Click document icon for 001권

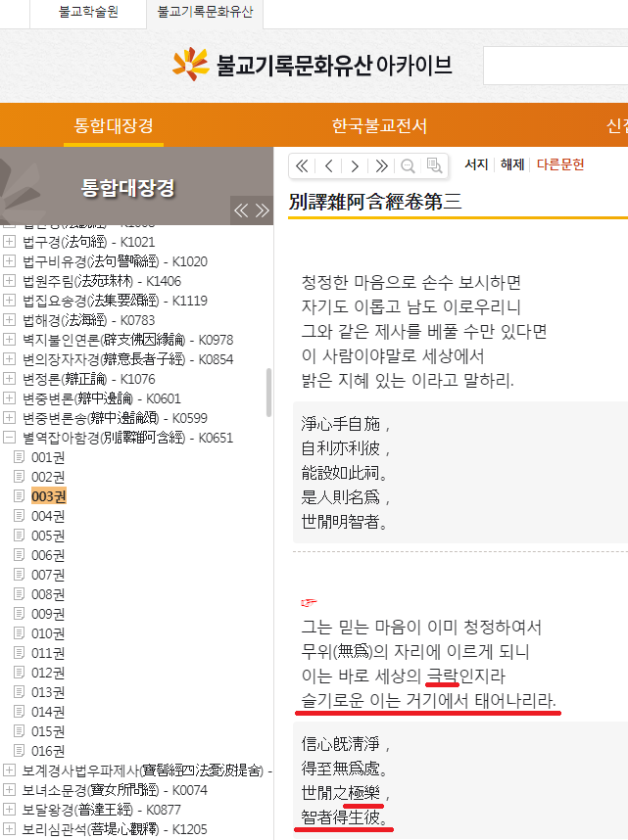(20, 457)
